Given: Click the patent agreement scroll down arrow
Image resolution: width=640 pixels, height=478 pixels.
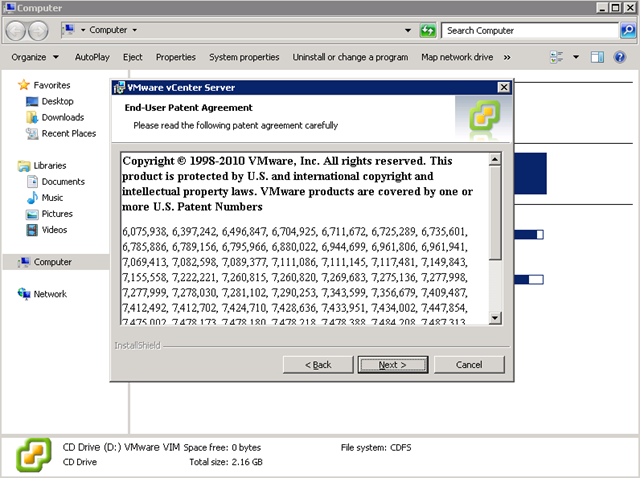Looking at the screenshot, I should [x=495, y=318].
